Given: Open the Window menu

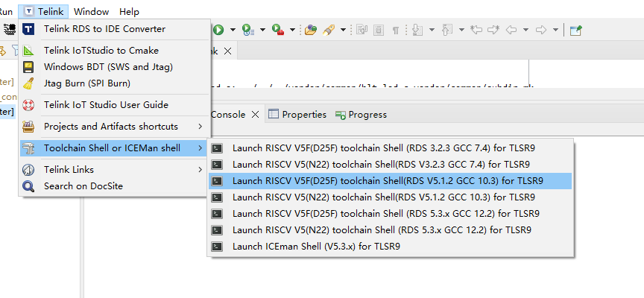Looking at the screenshot, I should point(91,11).
